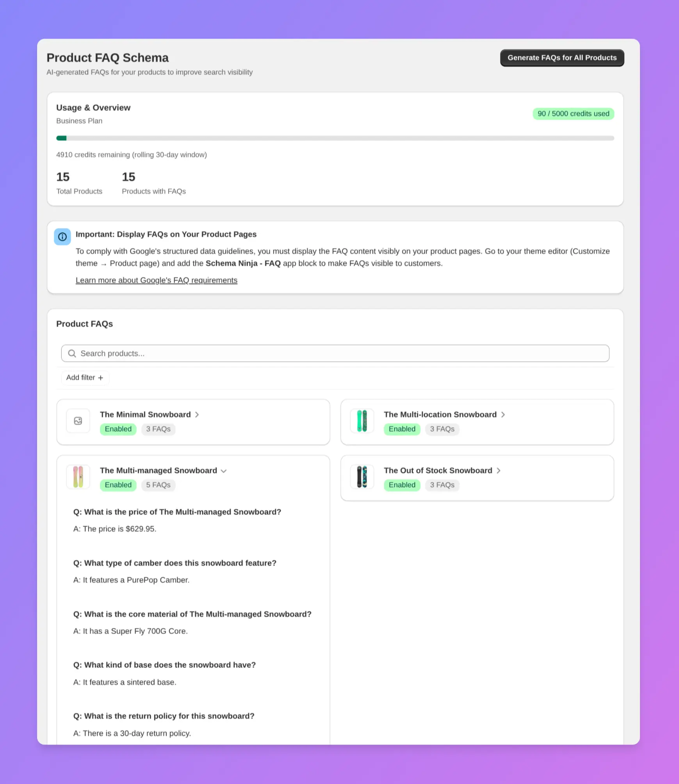679x784 pixels.
Task: Open The Multi-location Snowboard product thumbnail
Action: 362,421
